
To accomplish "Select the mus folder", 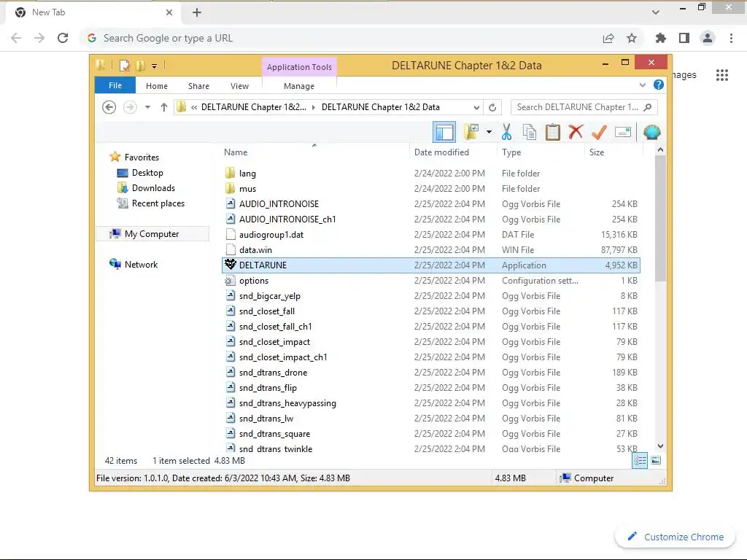I will click(x=431, y=189).
